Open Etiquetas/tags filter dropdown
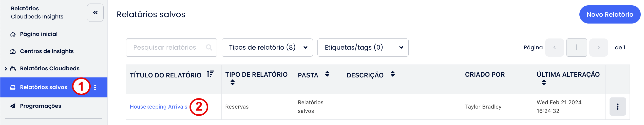 pyautogui.click(x=363, y=48)
